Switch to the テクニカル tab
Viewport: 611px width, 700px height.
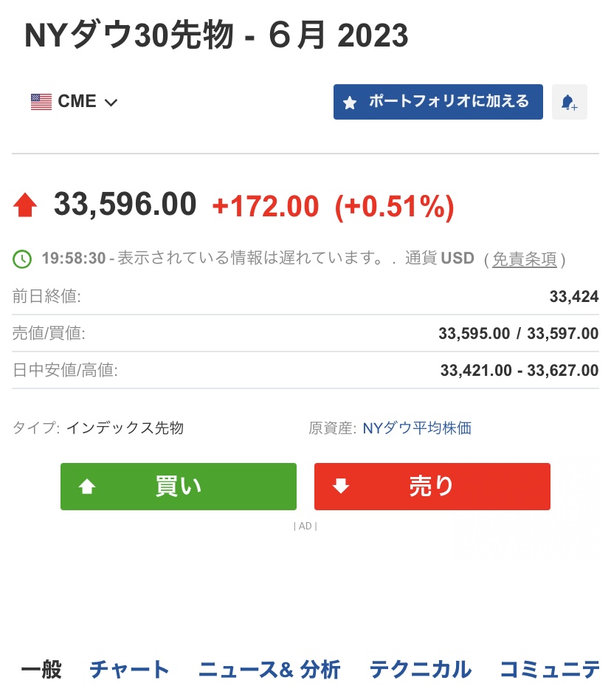420,670
